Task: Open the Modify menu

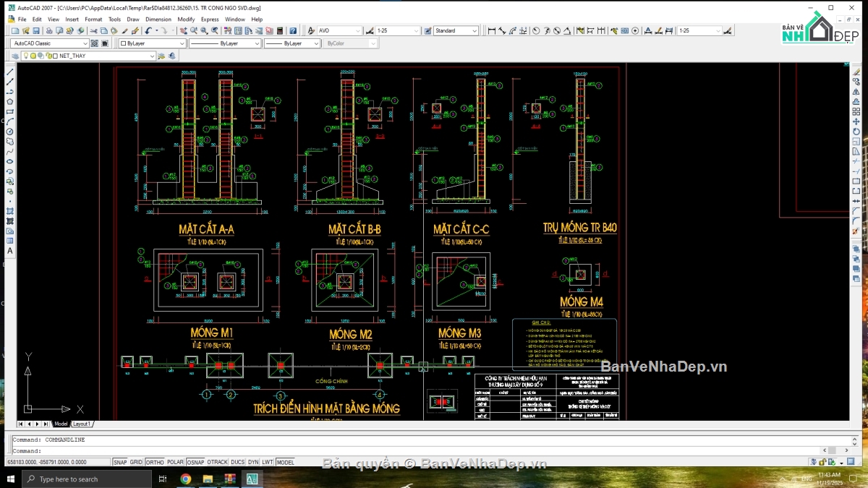Action: pyautogui.click(x=186, y=20)
